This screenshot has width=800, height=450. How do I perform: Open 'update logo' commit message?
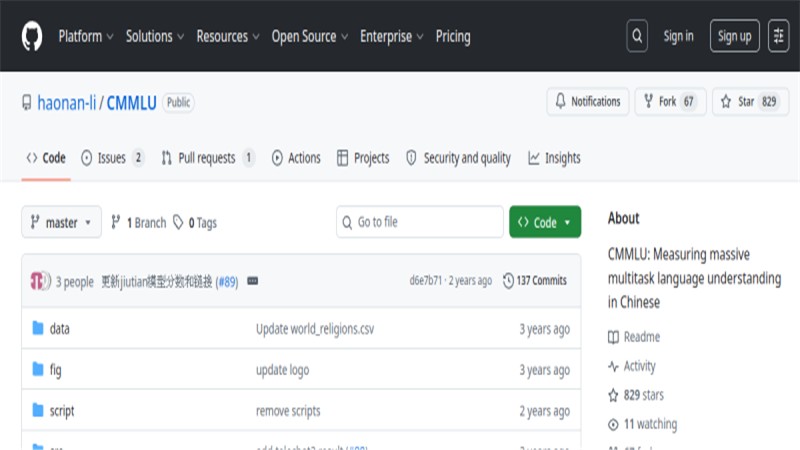282,370
